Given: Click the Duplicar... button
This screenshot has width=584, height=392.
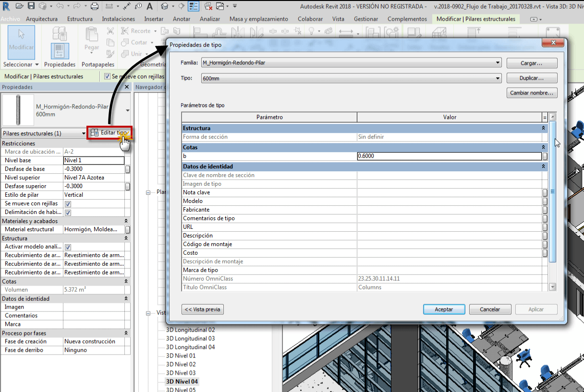Looking at the screenshot, I should pyautogui.click(x=532, y=78).
